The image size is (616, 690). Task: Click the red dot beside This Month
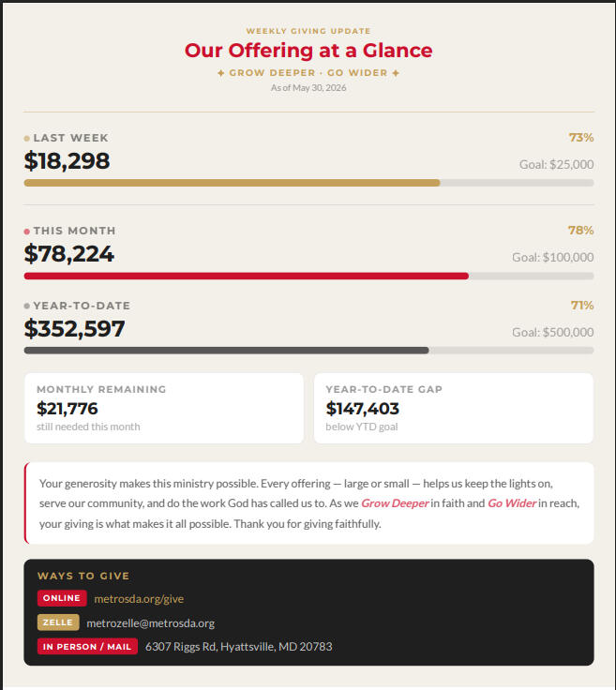(x=27, y=232)
